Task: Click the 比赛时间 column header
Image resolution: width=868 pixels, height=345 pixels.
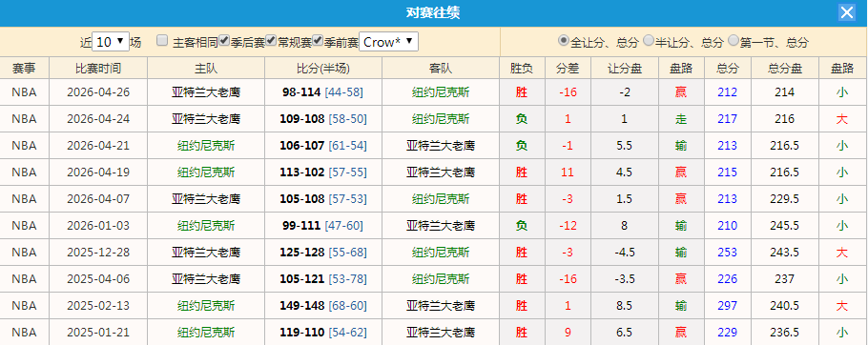Action: click(x=98, y=68)
